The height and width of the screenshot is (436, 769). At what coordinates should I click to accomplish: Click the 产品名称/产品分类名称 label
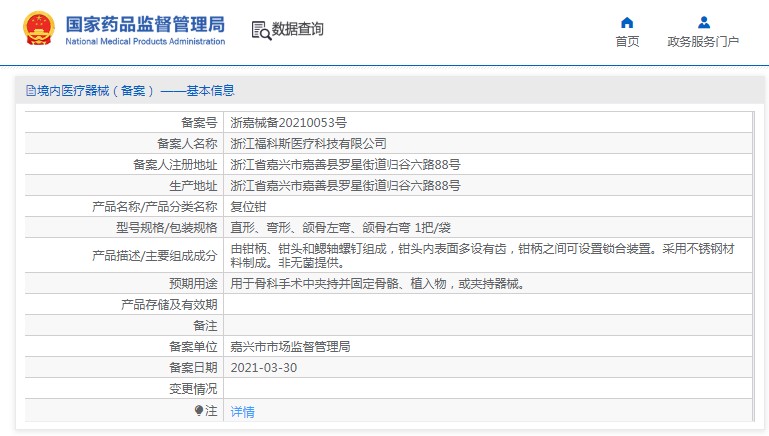point(154,207)
